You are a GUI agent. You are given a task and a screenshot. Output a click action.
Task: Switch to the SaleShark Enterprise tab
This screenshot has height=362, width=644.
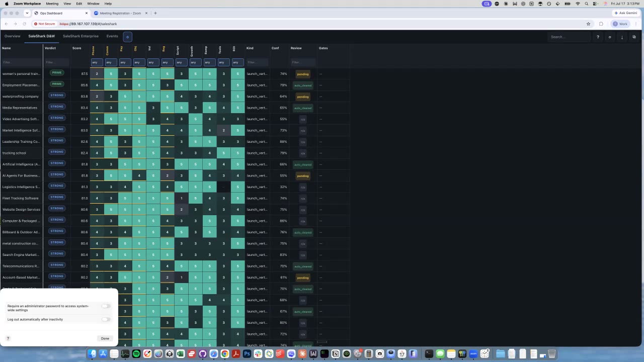pyautogui.click(x=80, y=36)
